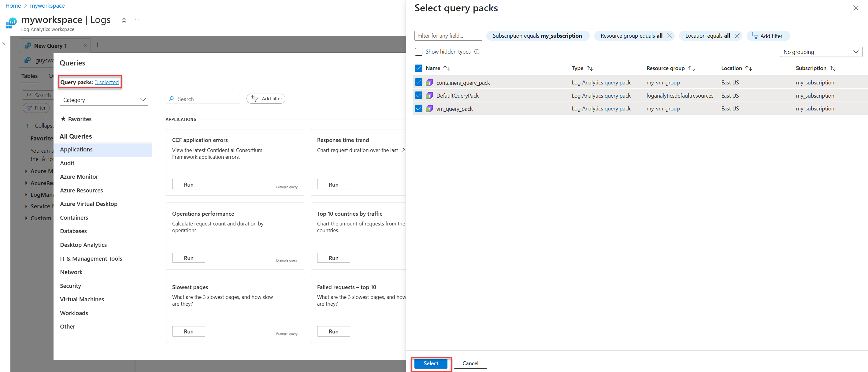The width and height of the screenshot is (868, 372).
Task: Toggle the select-all checkbox in the Name header
Action: pos(418,68)
